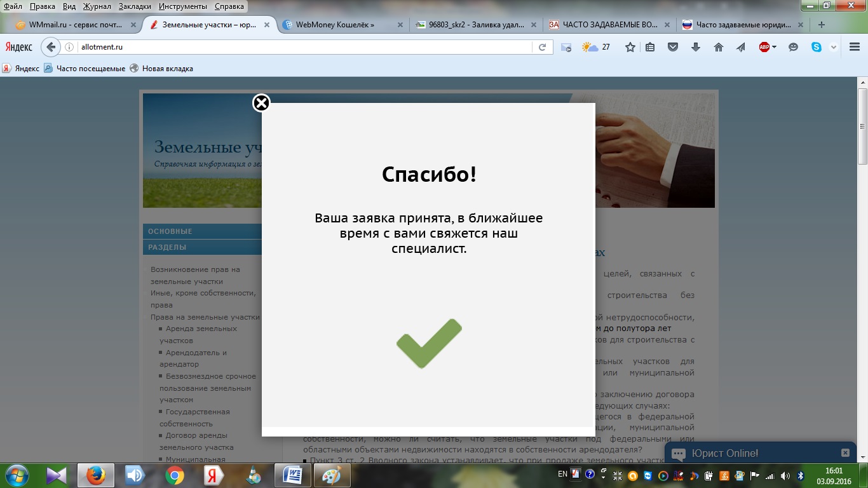
Task: Open the Файл menu
Action: (x=13, y=6)
